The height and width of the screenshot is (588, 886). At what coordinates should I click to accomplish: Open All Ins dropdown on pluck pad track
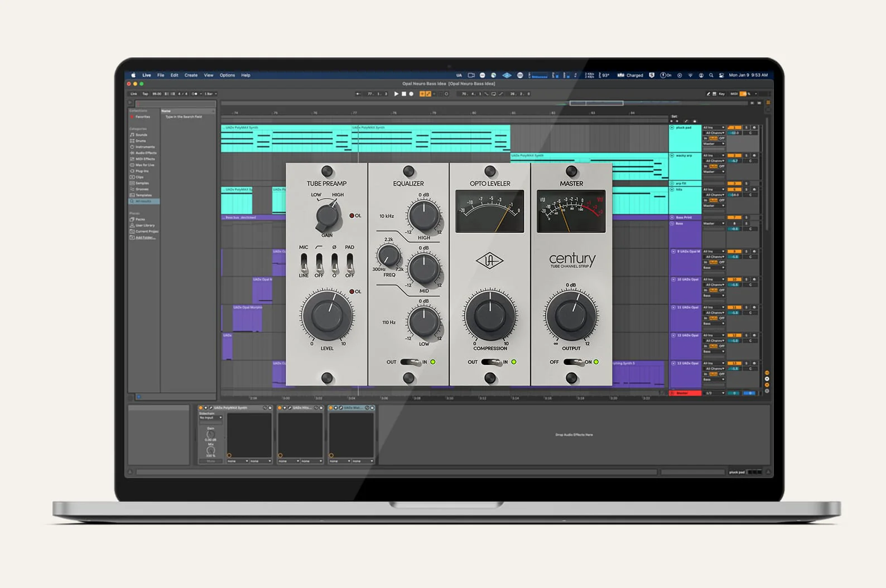(x=714, y=128)
